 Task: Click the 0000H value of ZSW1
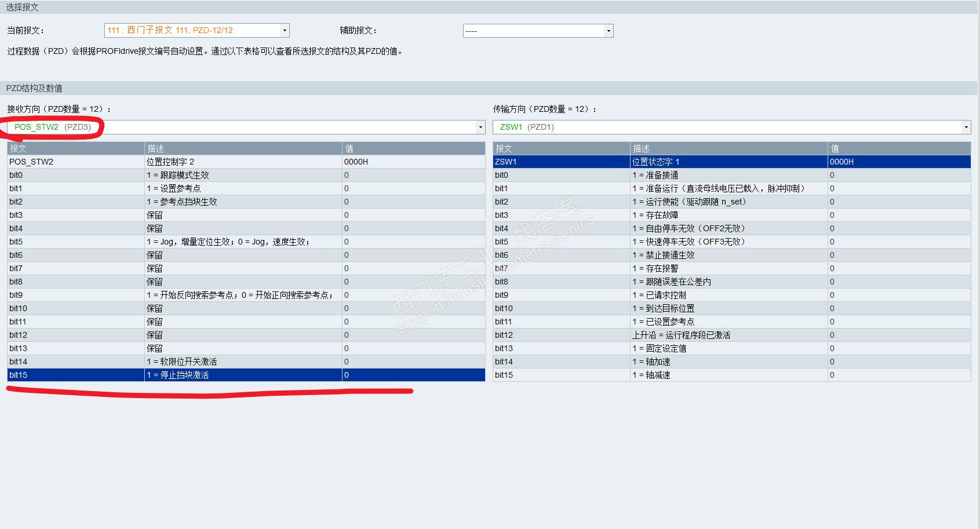841,162
